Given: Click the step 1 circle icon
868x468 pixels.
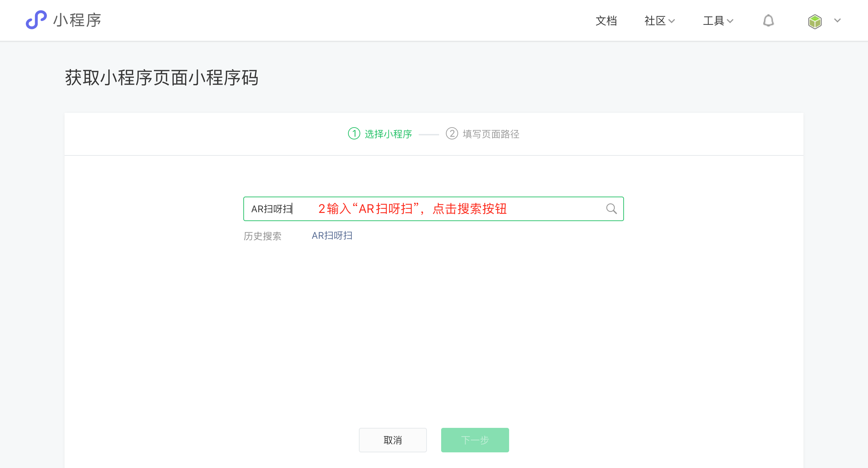Looking at the screenshot, I should point(354,134).
